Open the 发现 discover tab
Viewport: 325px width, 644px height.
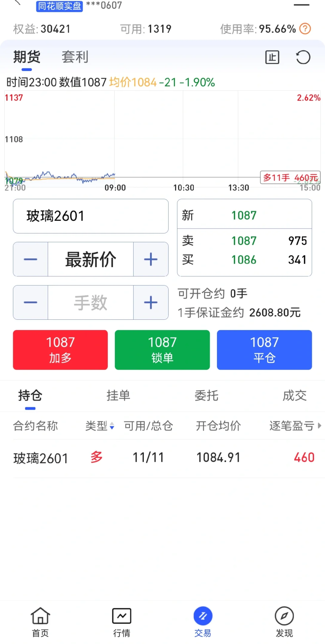[x=284, y=622]
